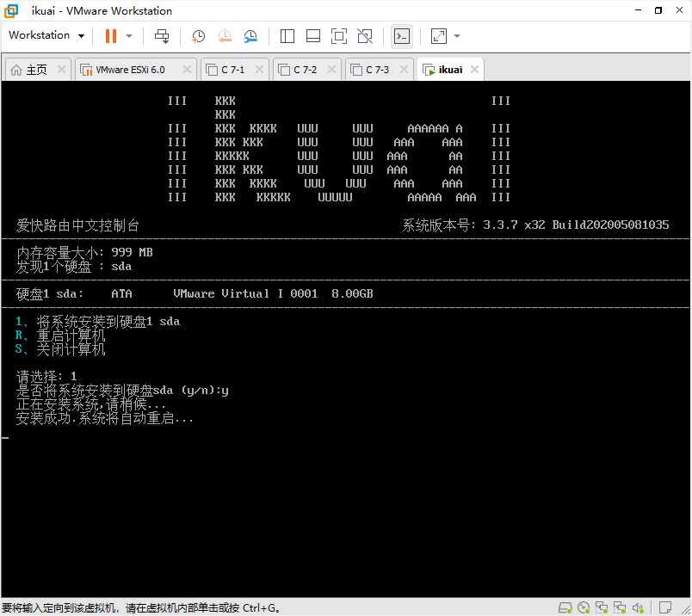Enter full screen mode icon
Viewport: 692px width, 616px height.
[x=339, y=36]
